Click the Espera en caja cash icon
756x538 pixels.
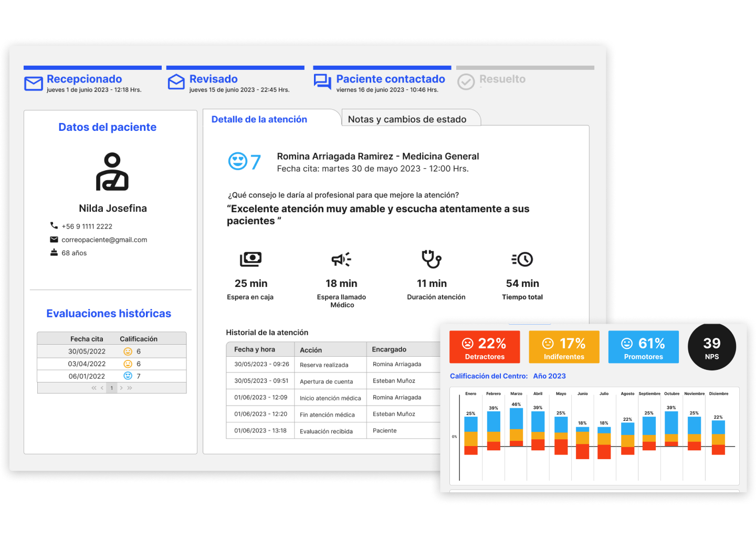click(x=251, y=259)
